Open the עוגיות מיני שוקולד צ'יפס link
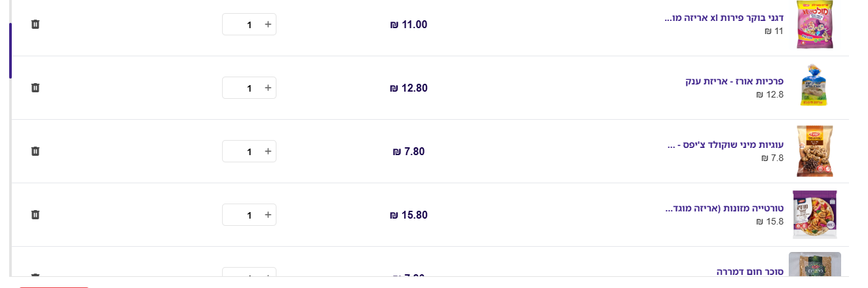The height and width of the screenshot is (288, 868). click(725, 145)
